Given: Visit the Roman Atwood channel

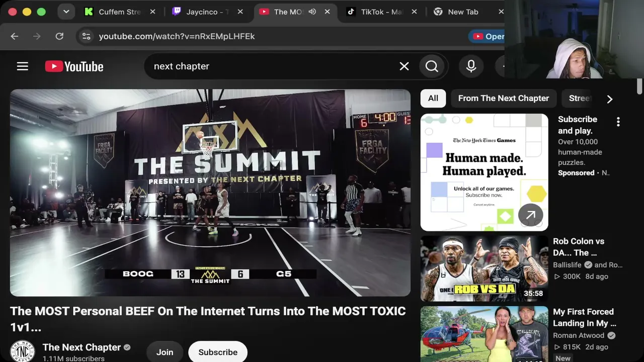Looking at the screenshot, I should point(579,335).
